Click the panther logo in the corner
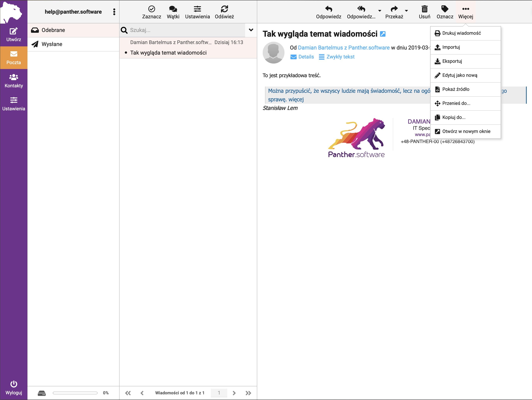532x400 pixels. (11, 12)
